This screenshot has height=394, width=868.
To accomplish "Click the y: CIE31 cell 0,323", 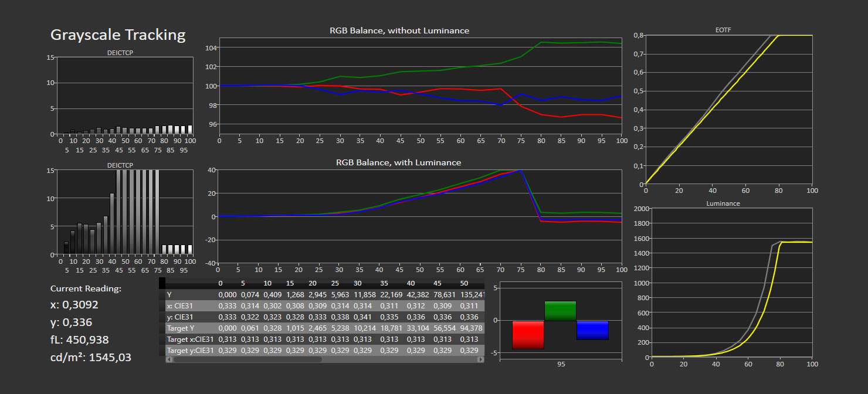I will (272, 317).
